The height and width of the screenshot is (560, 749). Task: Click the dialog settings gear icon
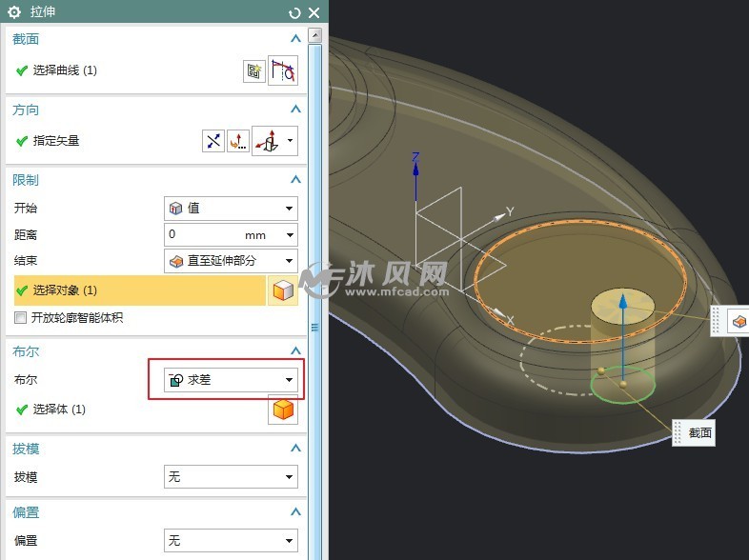(x=14, y=12)
